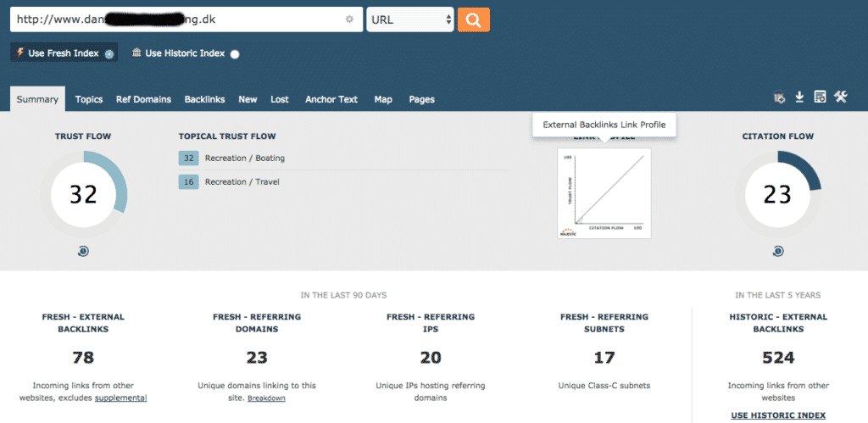This screenshot has height=423, width=868.
Task: Open the Ref Domains tab
Action: 143,99
